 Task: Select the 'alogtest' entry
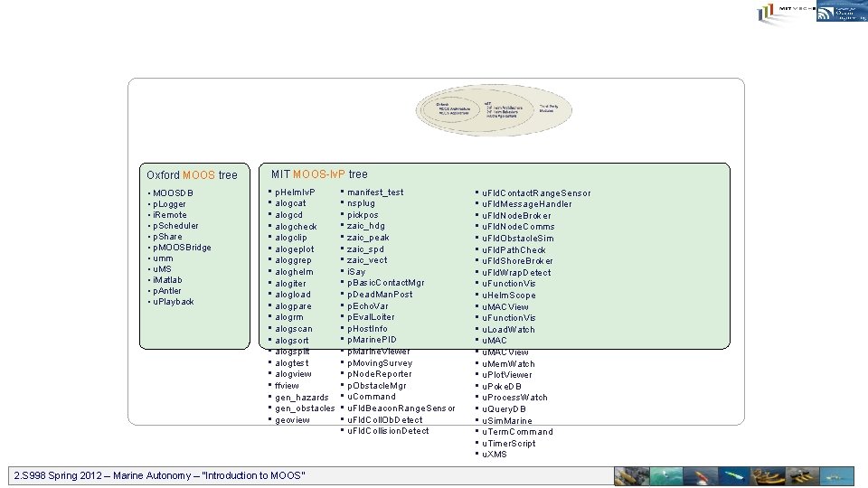(292, 363)
